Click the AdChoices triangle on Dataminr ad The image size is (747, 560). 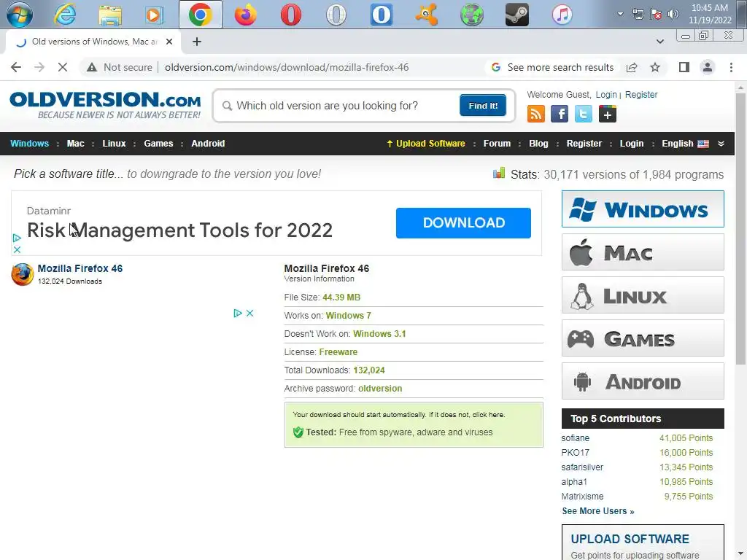click(x=18, y=238)
